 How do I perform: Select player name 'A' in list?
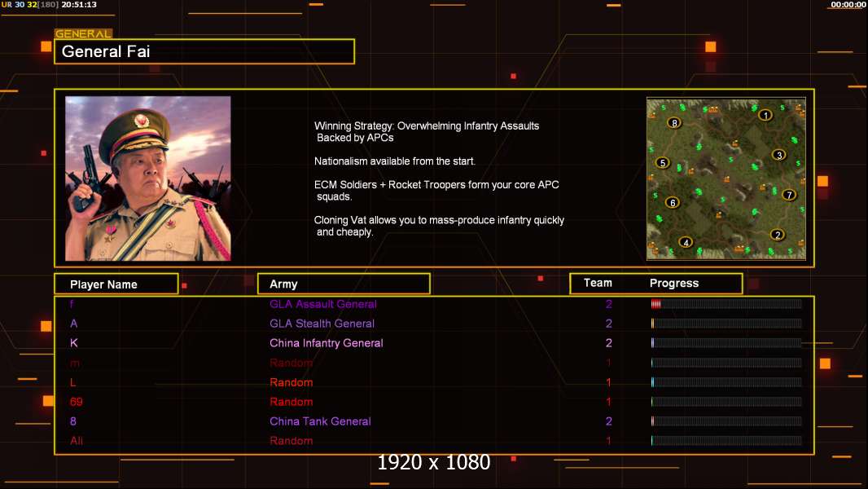coord(73,324)
